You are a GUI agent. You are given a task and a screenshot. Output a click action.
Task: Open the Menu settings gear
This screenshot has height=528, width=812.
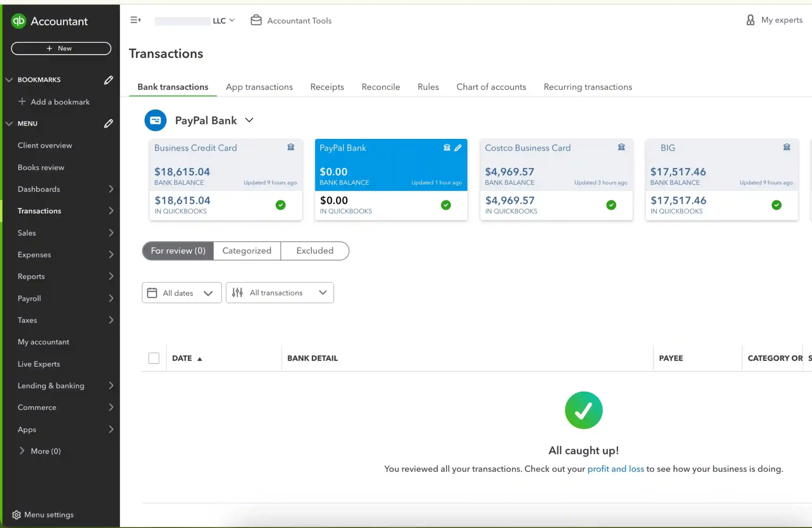(16, 515)
